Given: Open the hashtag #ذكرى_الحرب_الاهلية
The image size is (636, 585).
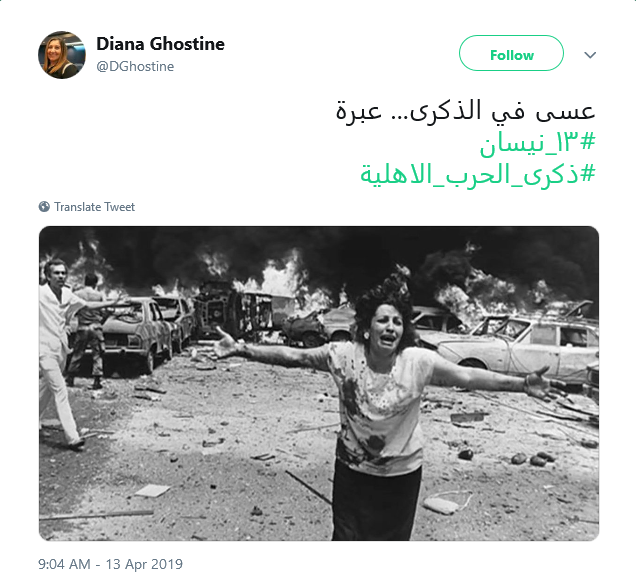Looking at the screenshot, I should point(478,174).
